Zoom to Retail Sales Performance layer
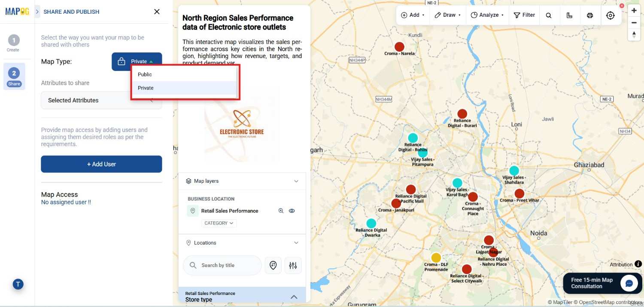 click(x=281, y=211)
